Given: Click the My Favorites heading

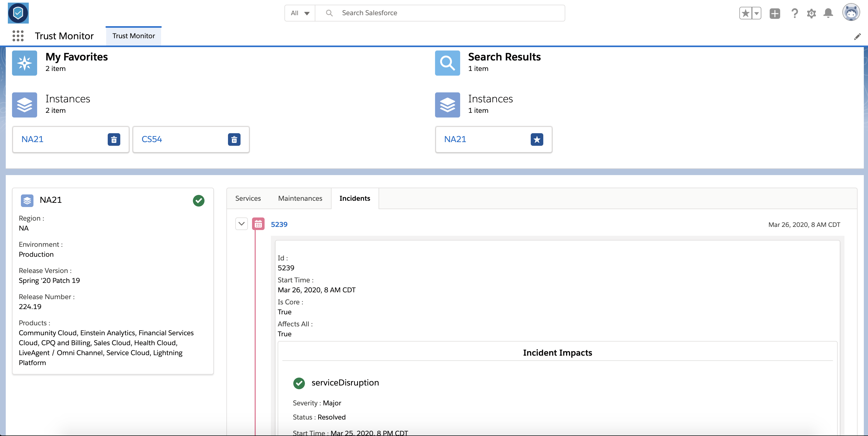Looking at the screenshot, I should (x=77, y=57).
